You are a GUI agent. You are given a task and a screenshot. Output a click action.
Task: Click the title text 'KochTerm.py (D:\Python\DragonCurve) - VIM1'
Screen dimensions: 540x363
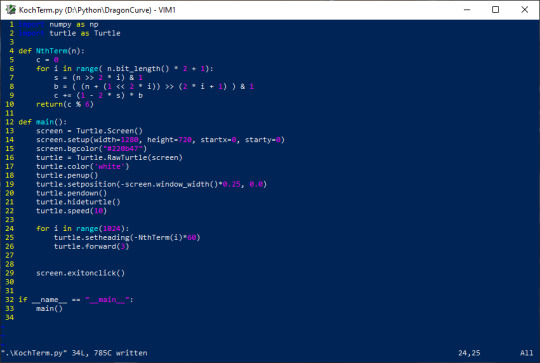97,10
